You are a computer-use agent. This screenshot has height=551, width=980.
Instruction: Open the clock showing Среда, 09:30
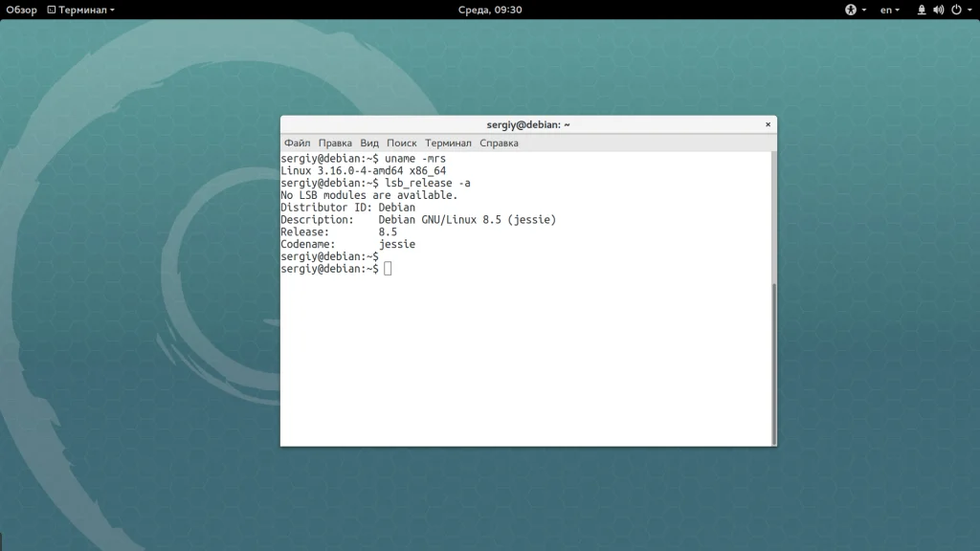pos(490,10)
